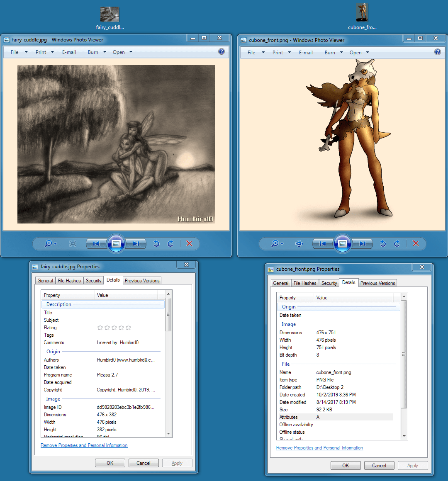
Task: Click the fit-to-window icon in cubone_front viewer
Action: tap(299, 243)
